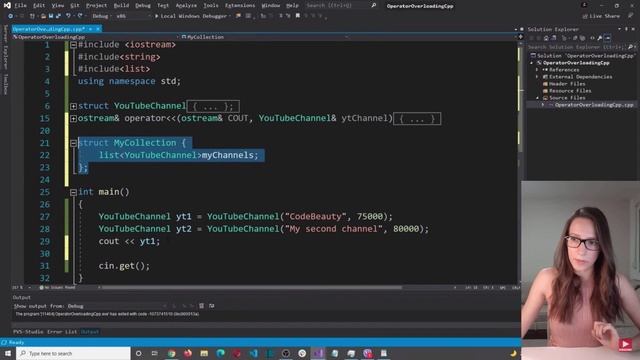Collapse the include block on line 1

point(73,45)
